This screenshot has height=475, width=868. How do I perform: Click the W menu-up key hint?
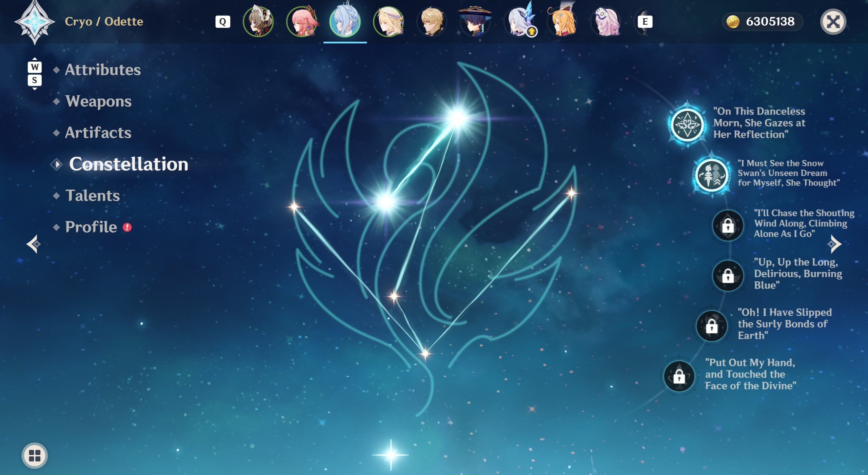(35, 67)
